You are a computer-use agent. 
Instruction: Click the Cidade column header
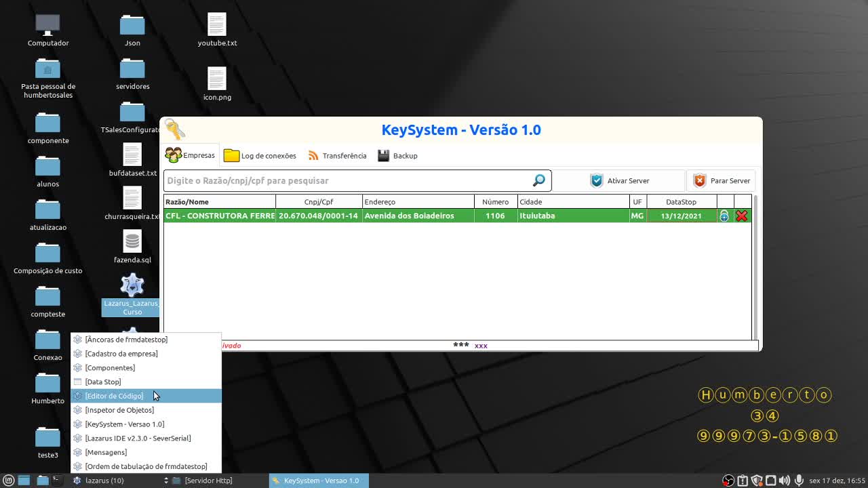pyautogui.click(x=574, y=201)
